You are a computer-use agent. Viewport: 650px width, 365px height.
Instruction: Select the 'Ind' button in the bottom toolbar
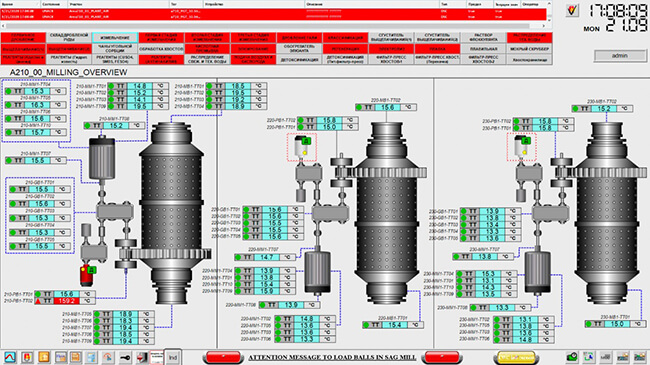[172, 357]
